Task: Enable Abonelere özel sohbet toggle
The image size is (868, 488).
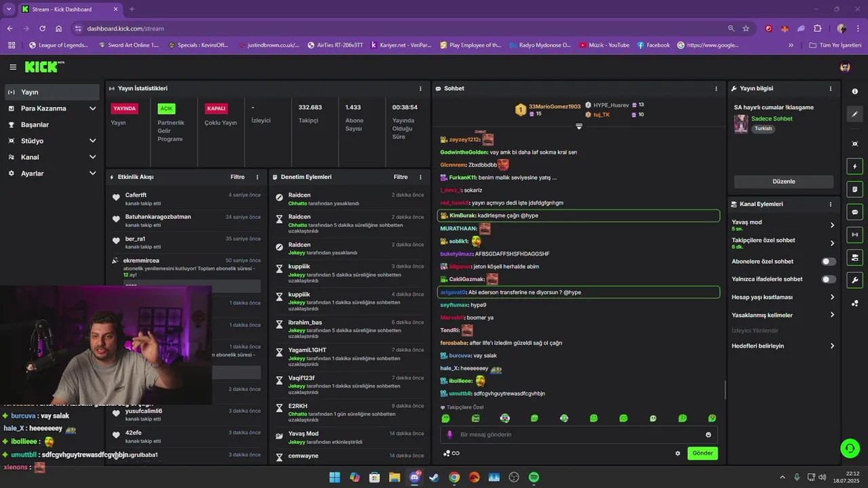Action: pyautogui.click(x=829, y=262)
